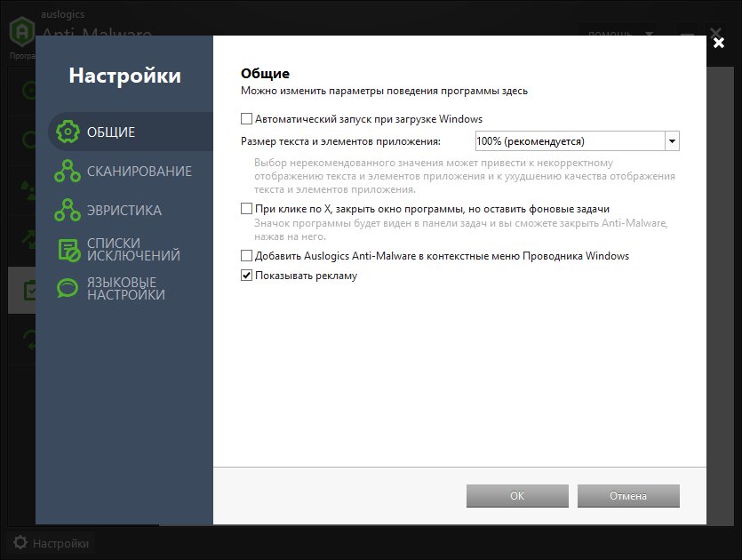This screenshot has height=560, width=742.
Task: Toggle the При клике по X checkbox
Action: [x=247, y=208]
